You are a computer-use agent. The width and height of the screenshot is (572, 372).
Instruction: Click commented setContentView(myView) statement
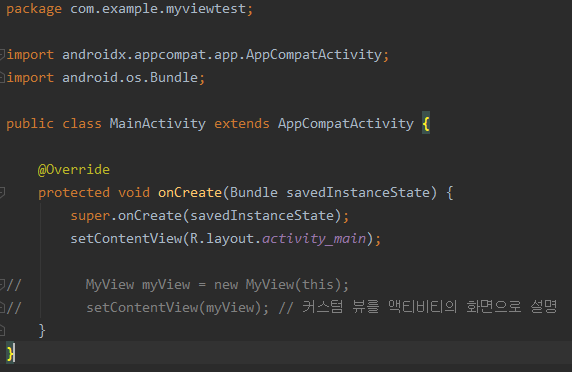click(177, 307)
